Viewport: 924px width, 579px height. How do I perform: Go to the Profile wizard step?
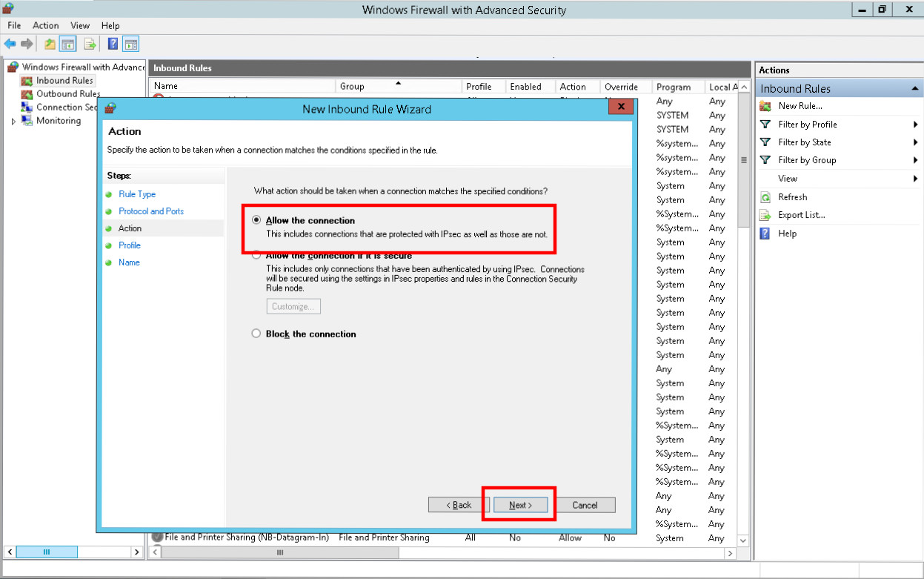pyautogui.click(x=130, y=245)
